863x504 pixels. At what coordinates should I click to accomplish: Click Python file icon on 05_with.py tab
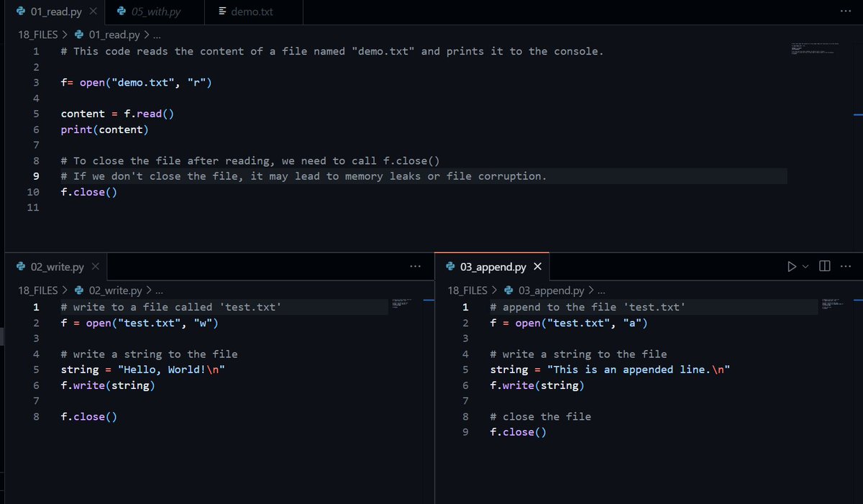(122, 12)
